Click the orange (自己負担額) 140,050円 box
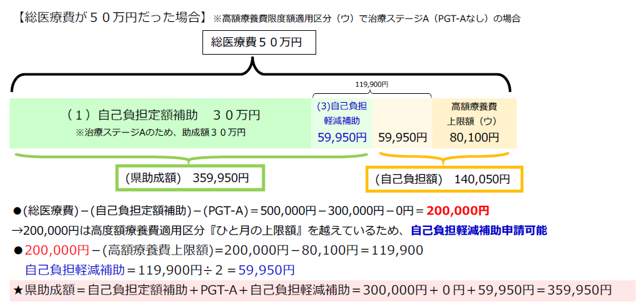 (444, 179)
